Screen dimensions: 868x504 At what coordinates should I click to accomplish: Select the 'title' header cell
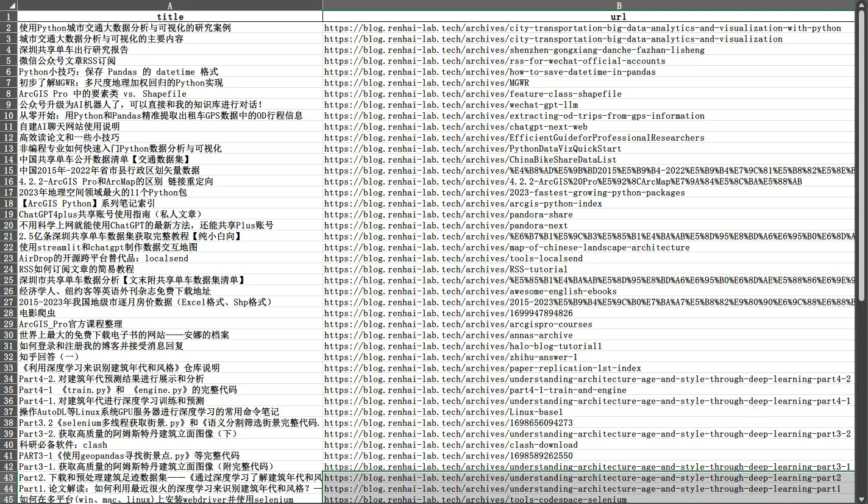(x=170, y=17)
